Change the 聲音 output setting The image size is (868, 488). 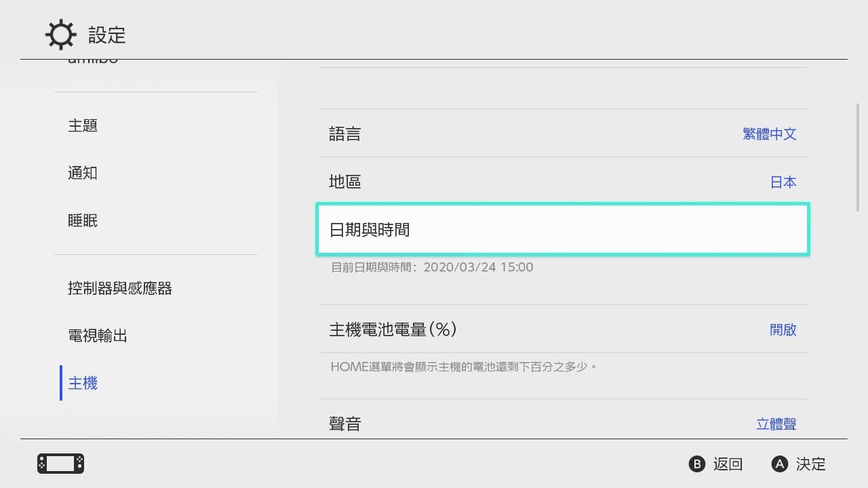[562, 424]
